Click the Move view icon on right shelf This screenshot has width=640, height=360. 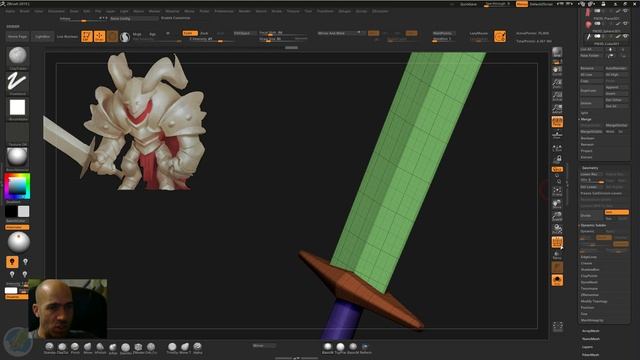pyautogui.click(x=557, y=204)
